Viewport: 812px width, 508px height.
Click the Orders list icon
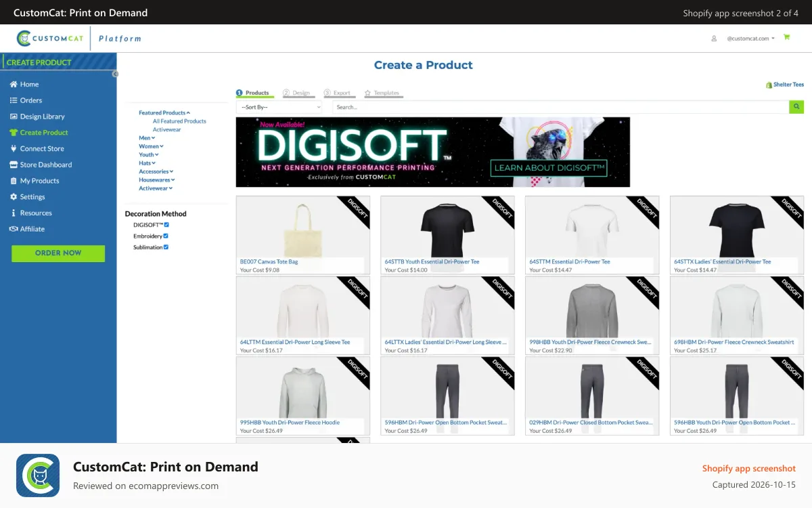[x=14, y=100]
